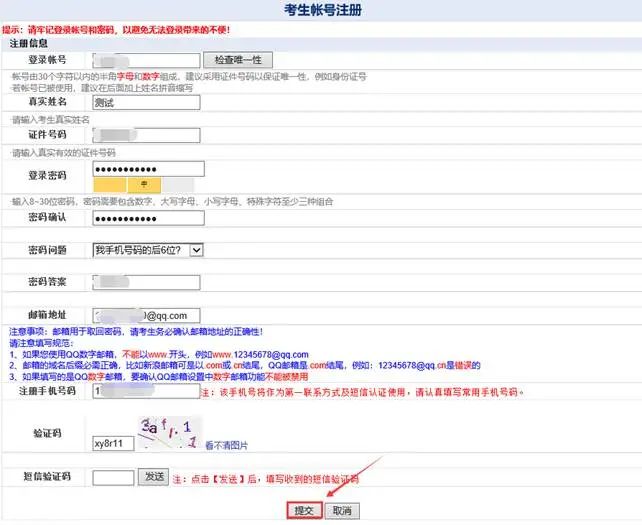642x525 pixels.
Task: Click the 检查唯一性 button
Action: pos(237,61)
